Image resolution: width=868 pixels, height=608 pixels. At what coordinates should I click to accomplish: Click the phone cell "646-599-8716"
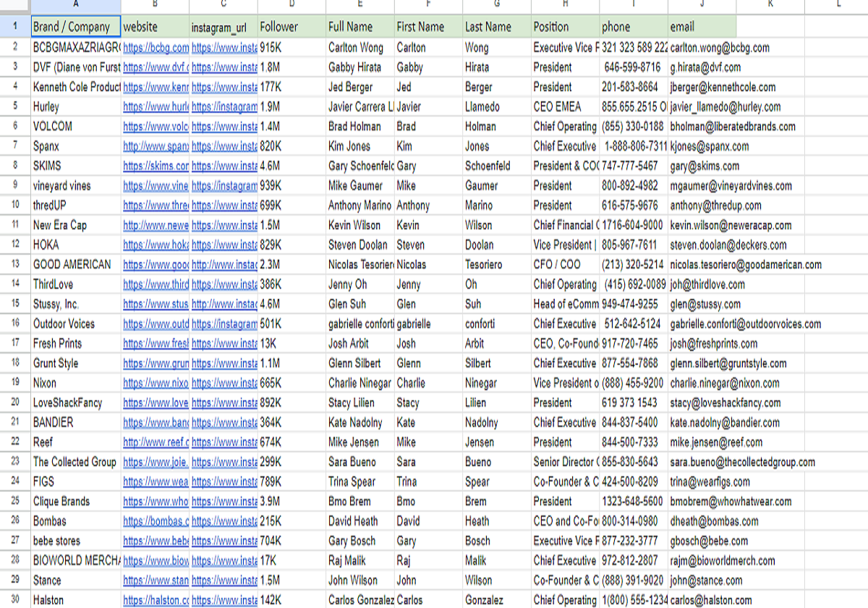[x=634, y=67]
